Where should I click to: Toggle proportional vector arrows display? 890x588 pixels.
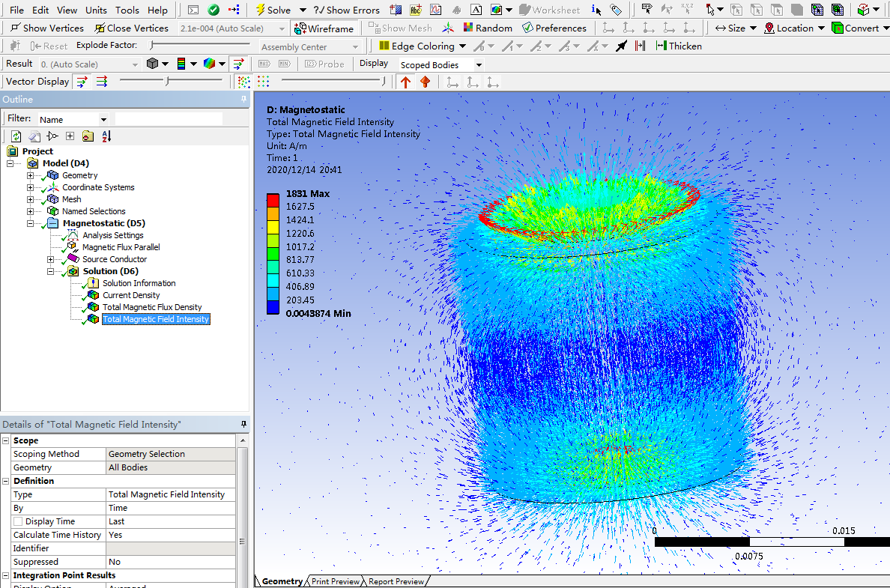(x=82, y=82)
